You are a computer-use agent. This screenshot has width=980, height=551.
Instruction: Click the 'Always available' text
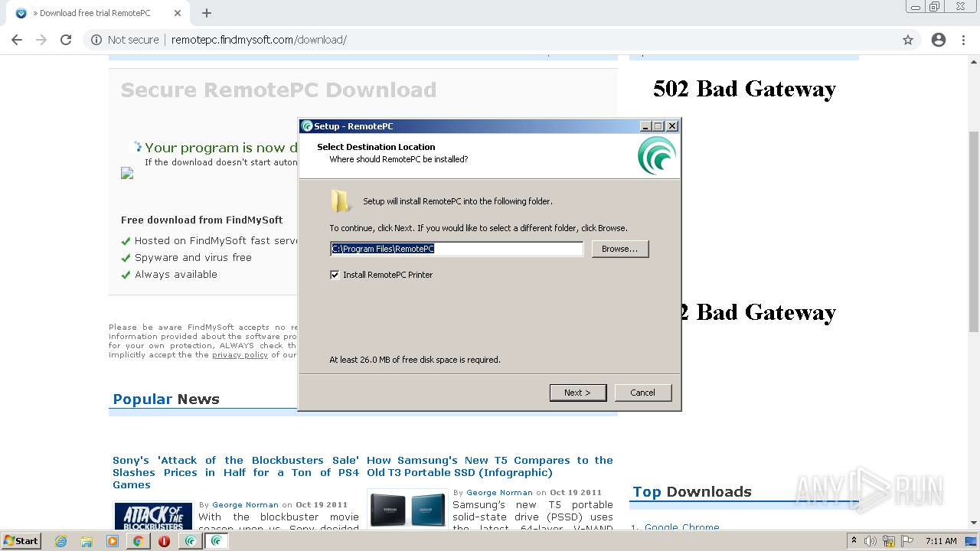point(176,275)
